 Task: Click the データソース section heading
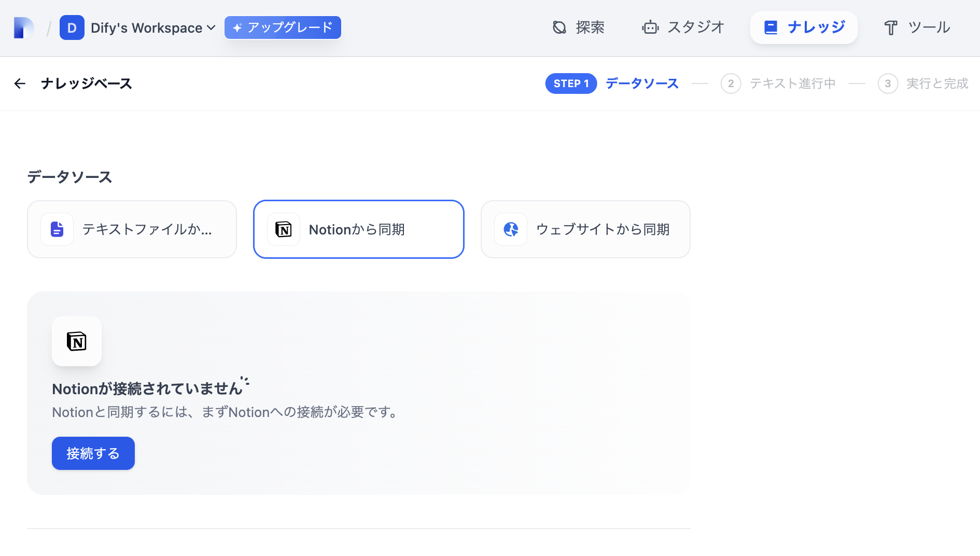(69, 177)
